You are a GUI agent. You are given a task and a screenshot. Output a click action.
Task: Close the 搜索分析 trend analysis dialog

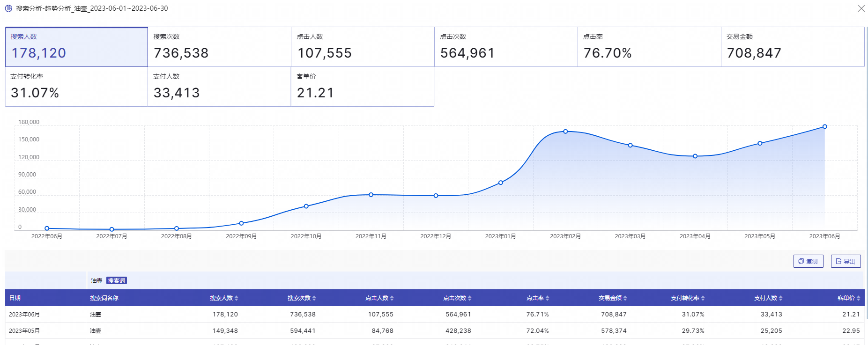(x=861, y=8)
